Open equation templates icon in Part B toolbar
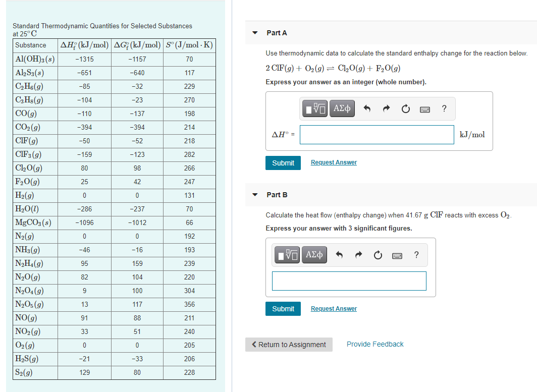Screen dimensions: 537x392 (286, 255)
